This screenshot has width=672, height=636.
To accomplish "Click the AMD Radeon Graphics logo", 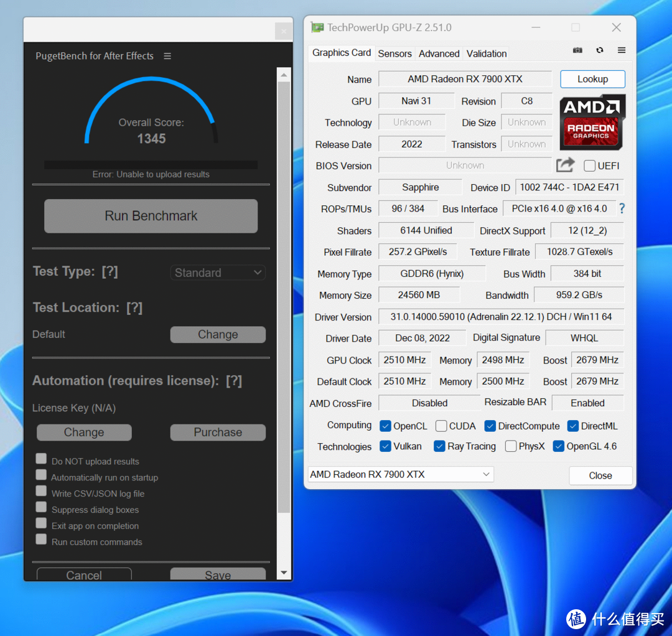I will pos(592,122).
